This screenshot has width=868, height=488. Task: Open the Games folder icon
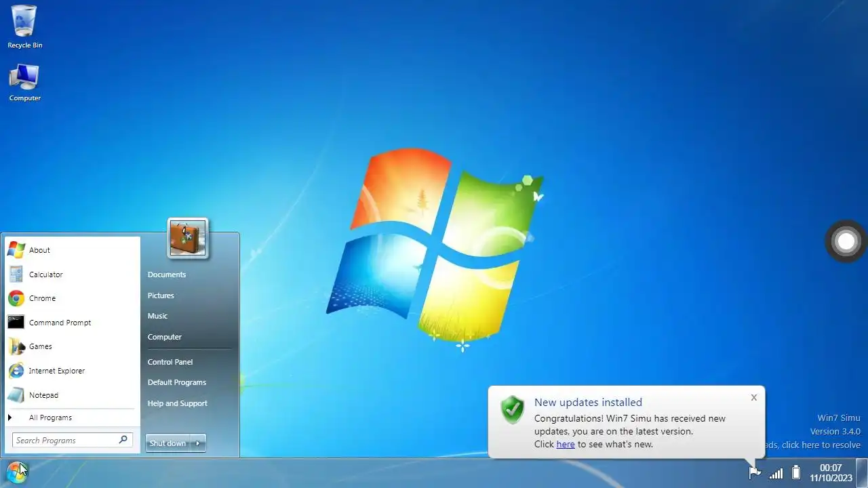[16, 346]
